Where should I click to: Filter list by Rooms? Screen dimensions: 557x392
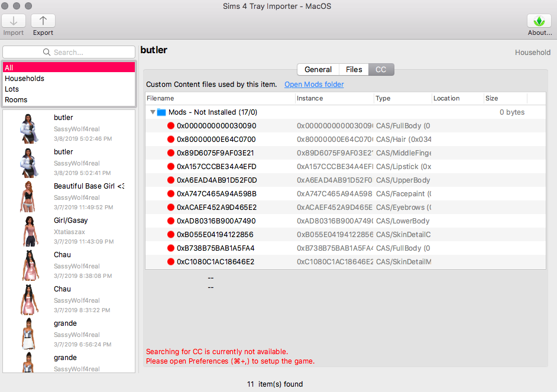tap(69, 100)
